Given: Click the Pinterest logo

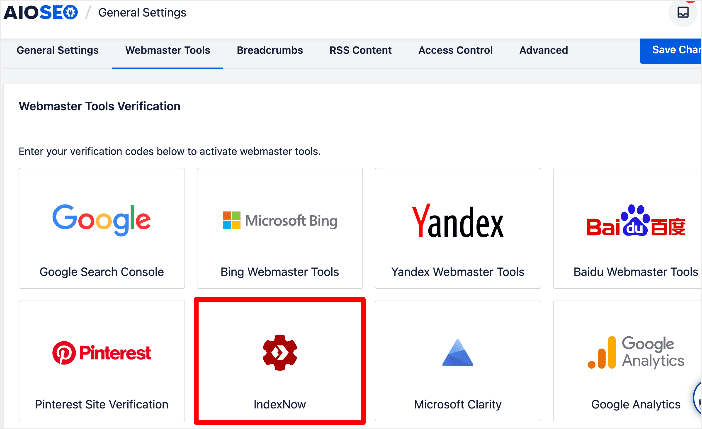Looking at the screenshot, I should (102, 353).
